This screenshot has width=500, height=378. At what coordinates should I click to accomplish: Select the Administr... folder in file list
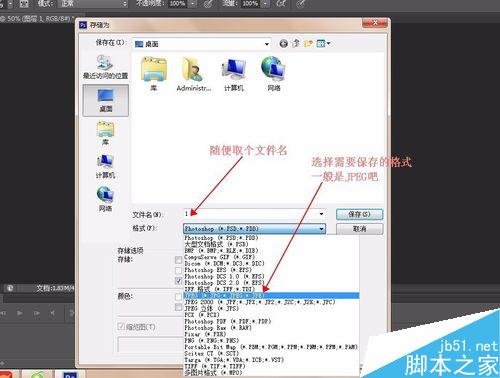pyautogui.click(x=193, y=74)
